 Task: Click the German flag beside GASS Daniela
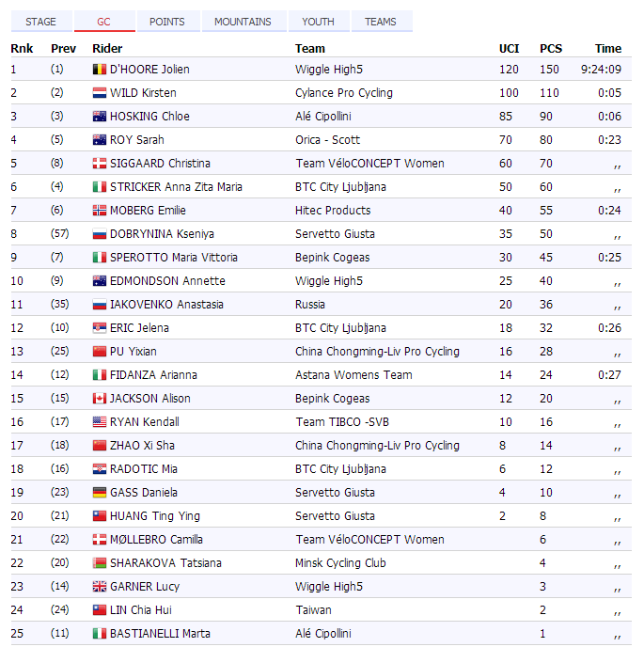(99, 493)
